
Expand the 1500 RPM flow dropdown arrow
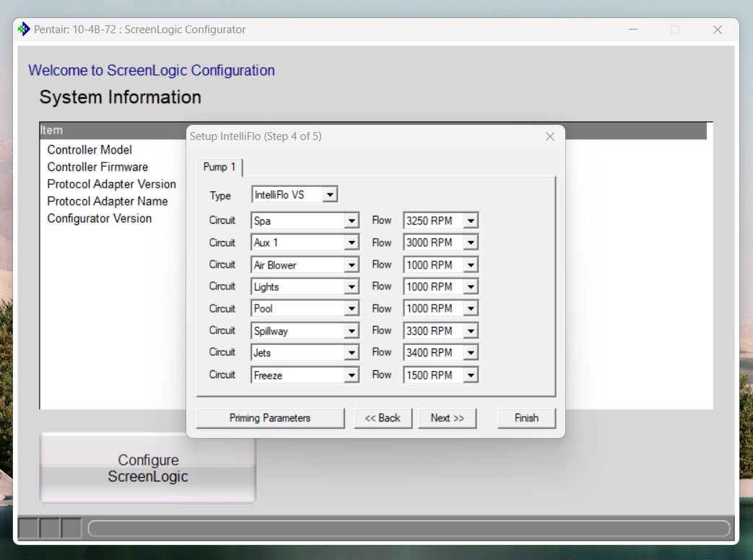point(471,375)
